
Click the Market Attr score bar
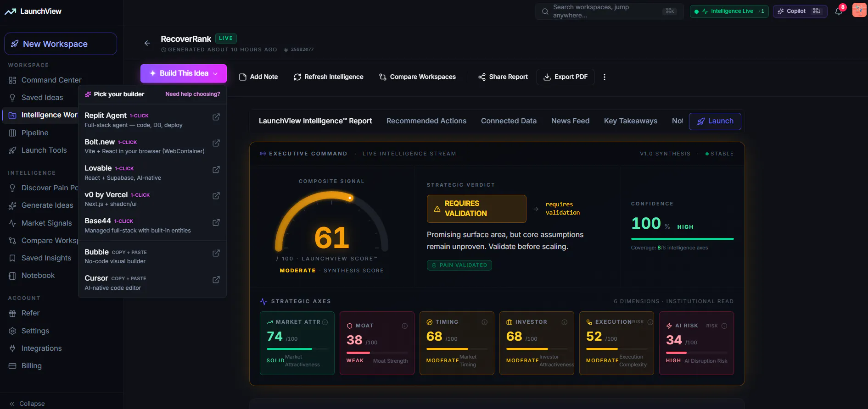click(297, 349)
